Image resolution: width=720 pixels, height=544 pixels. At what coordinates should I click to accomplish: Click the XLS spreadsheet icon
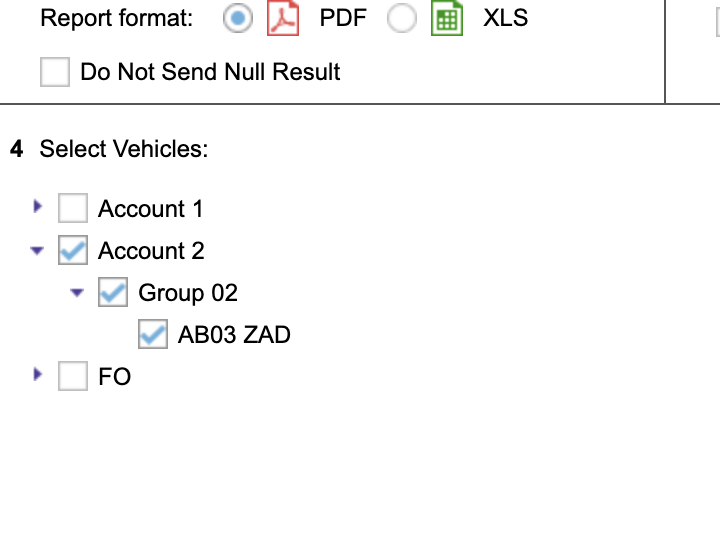pos(447,19)
